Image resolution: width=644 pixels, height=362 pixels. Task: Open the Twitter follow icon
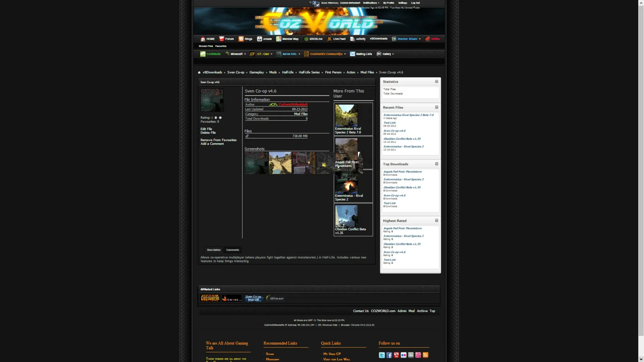click(x=382, y=355)
